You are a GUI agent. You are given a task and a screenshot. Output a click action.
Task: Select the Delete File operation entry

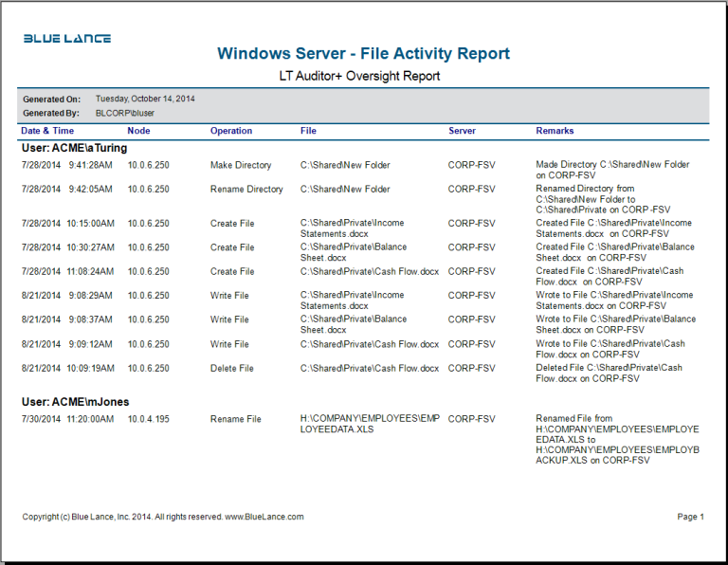[232, 368]
